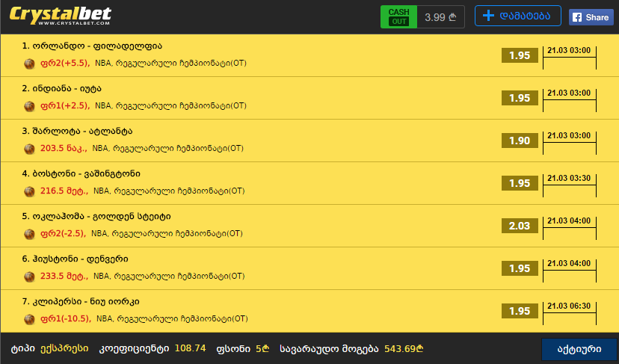Click the basketball icon for ორლანდო - ფილადელფია
The image size is (619, 364).
point(29,64)
